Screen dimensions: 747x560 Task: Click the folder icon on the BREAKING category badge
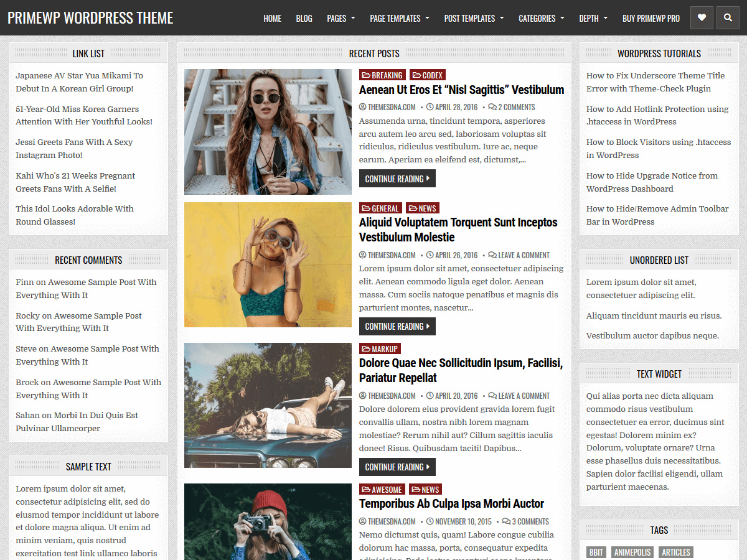[366, 75]
